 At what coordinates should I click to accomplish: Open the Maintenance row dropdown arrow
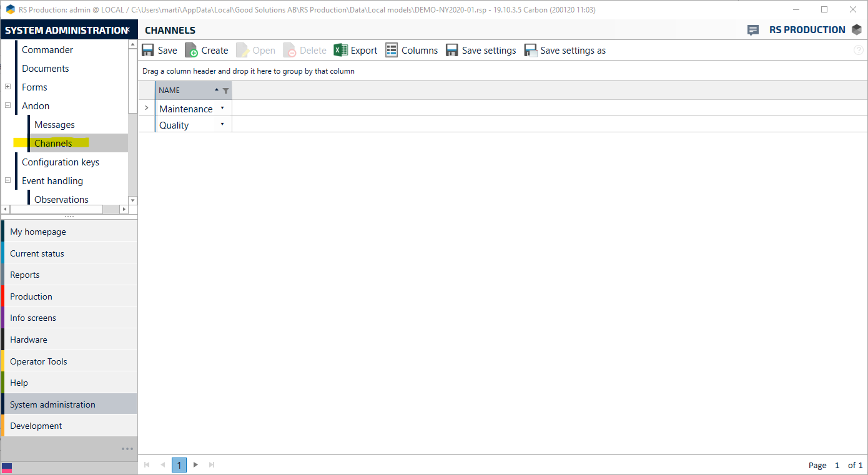click(222, 109)
